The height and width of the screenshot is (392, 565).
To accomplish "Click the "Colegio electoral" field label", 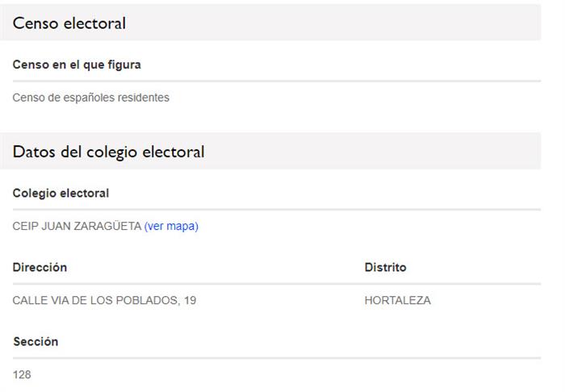I will point(61,194).
